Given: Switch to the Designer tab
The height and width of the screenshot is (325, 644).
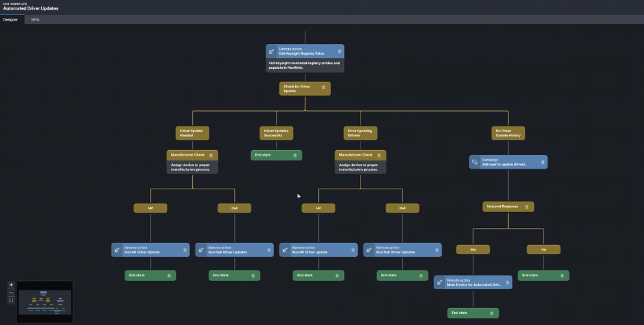Looking at the screenshot, I should click(x=10, y=19).
